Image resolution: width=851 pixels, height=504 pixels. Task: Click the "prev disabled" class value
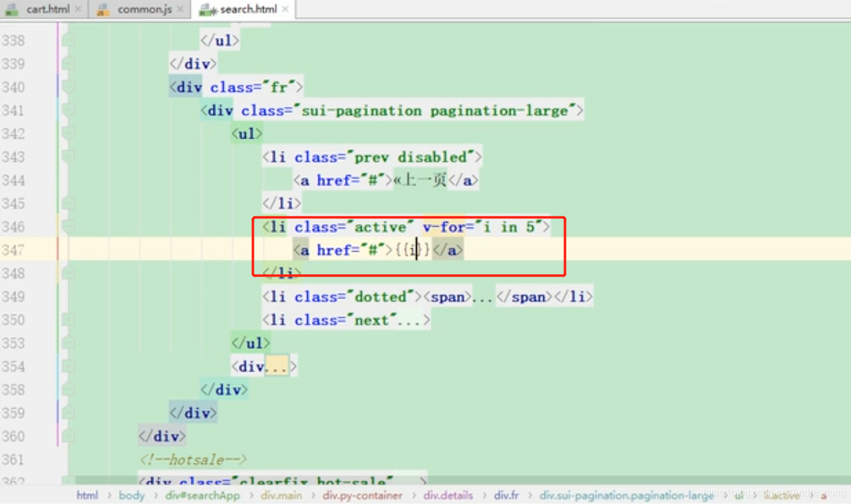point(411,157)
